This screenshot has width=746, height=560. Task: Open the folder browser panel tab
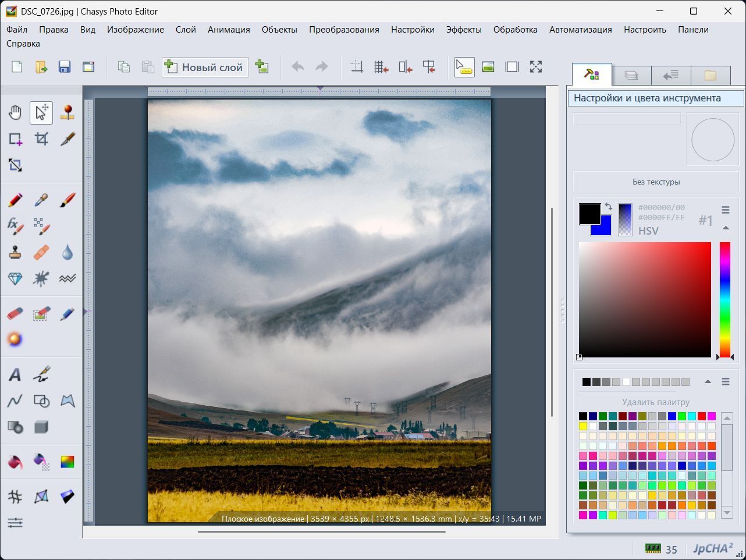[711, 75]
